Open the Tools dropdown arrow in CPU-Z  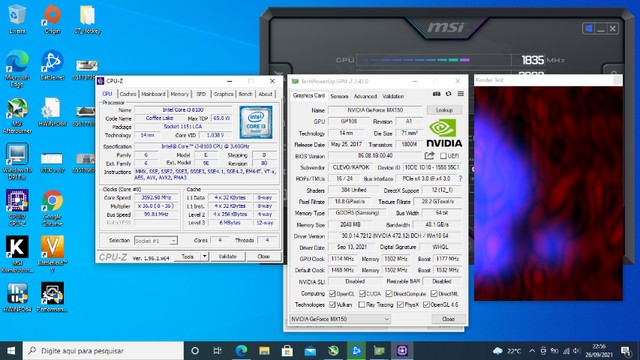pos(204,256)
